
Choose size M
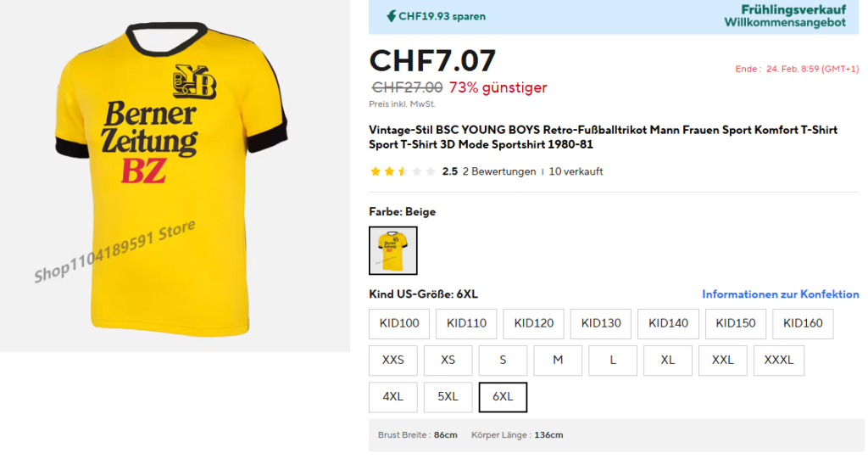pos(558,361)
